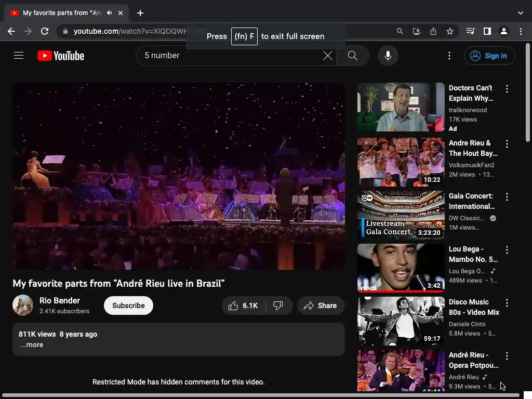Expand video description with ...more
The width and height of the screenshot is (532, 399).
pos(32,345)
